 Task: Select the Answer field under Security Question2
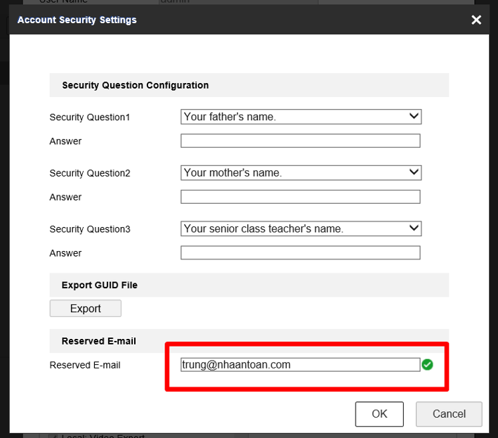(x=300, y=197)
